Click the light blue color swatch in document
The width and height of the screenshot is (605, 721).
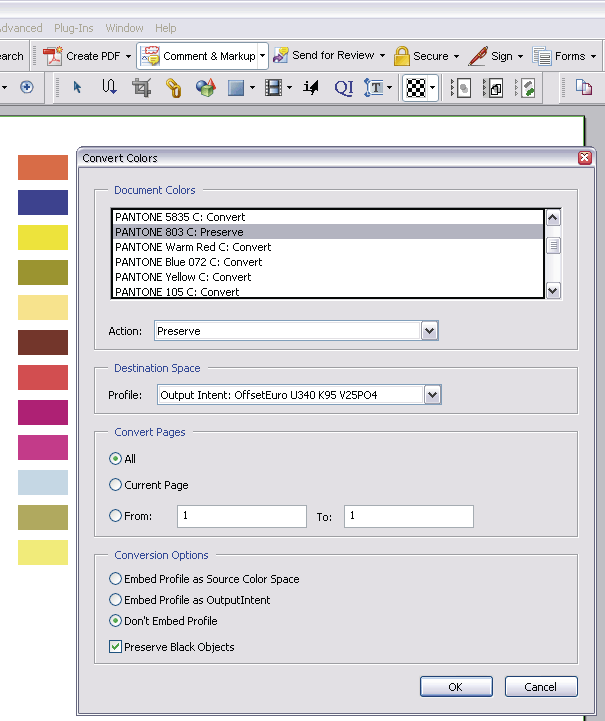tap(43, 482)
